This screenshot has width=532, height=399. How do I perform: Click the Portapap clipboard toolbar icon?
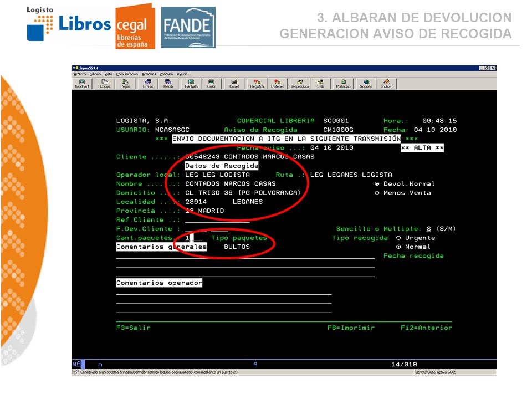[x=343, y=84]
